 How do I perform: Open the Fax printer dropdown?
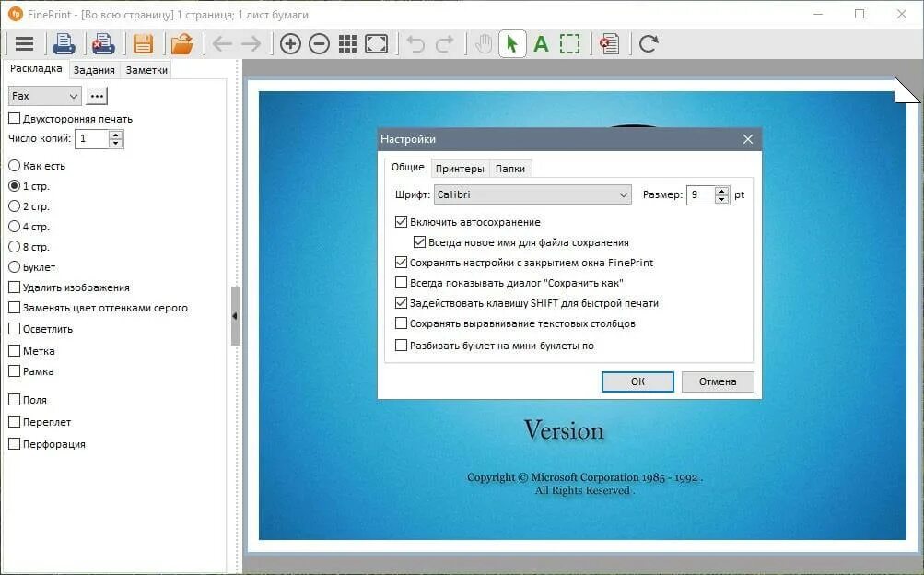(45, 96)
